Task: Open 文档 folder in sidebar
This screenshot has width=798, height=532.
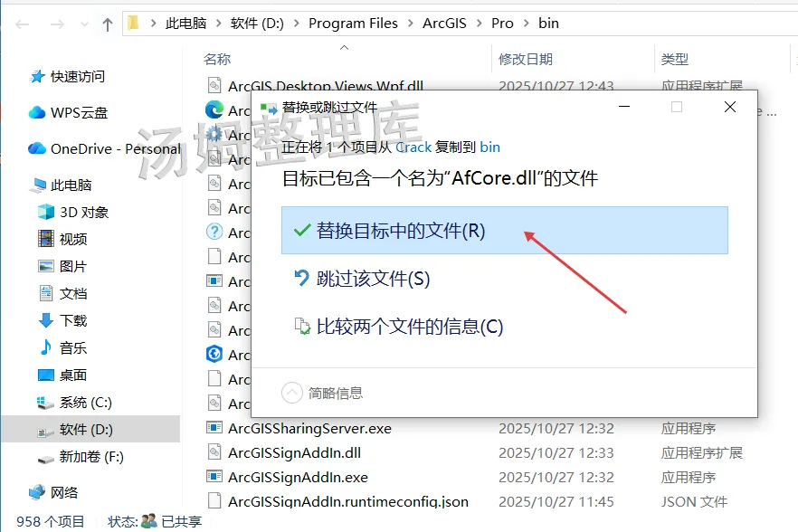Action: (x=73, y=293)
